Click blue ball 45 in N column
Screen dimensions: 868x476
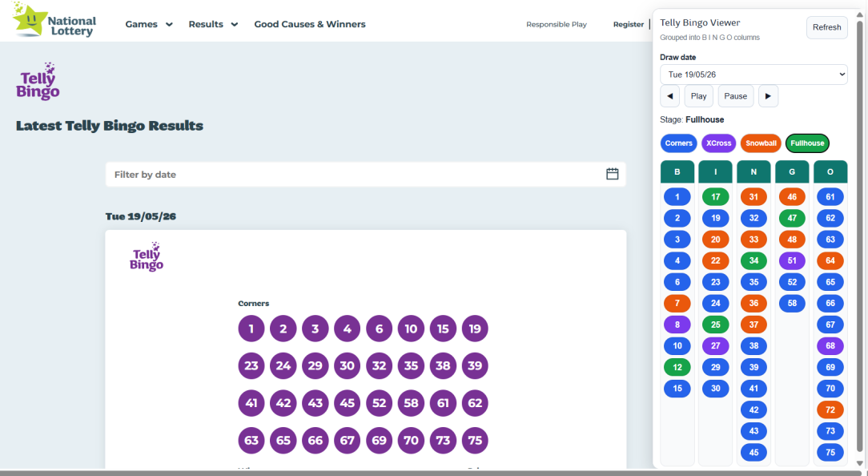753,452
